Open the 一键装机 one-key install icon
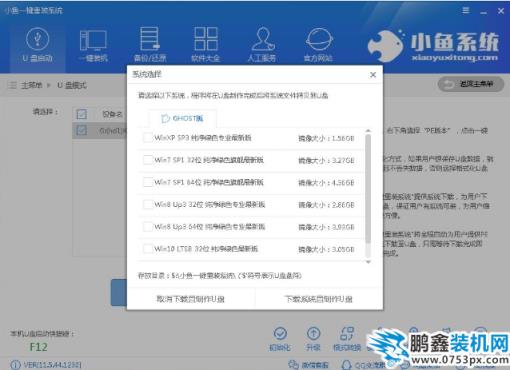The height and width of the screenshot is (370, 510). click(93, 46)
